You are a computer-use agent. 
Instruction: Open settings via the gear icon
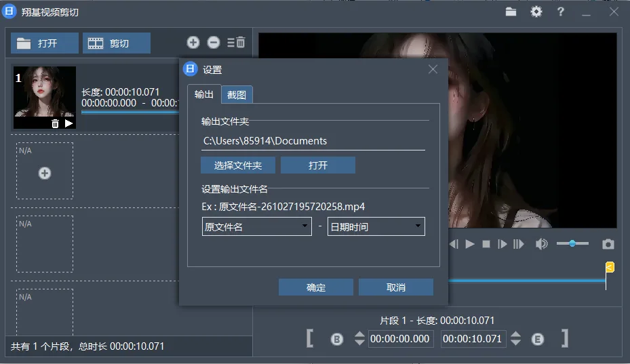536,12
